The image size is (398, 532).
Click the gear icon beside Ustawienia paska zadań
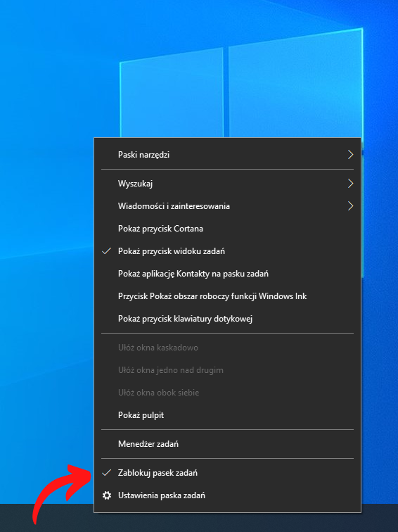[107, 495]
